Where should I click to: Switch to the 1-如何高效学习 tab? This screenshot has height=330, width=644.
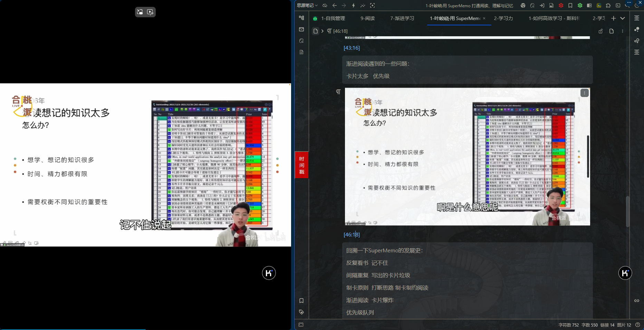click(554, 18)
